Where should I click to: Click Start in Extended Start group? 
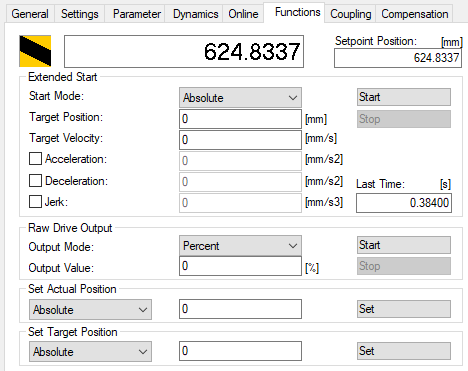(x=404, y=97)
